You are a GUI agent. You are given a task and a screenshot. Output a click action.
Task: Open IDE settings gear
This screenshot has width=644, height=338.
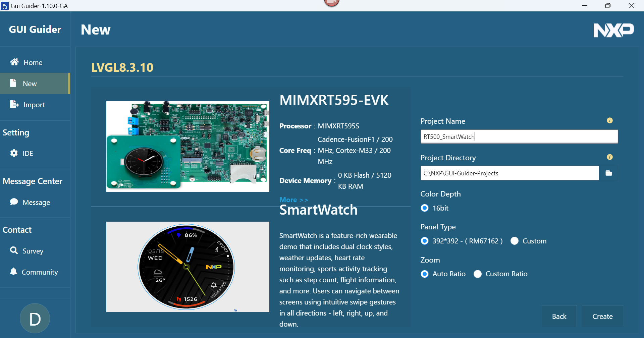pyautogui.click(x=14, y=153)
